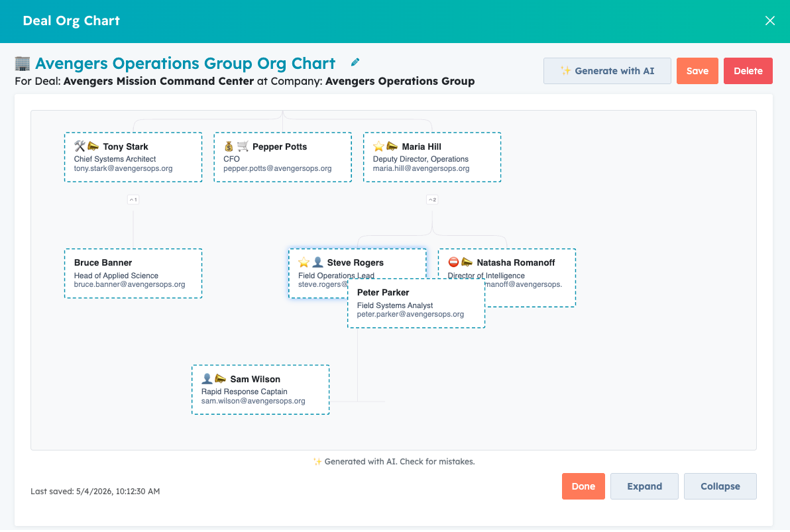Click the Avengers Operations Group Org Chart title

185,64
